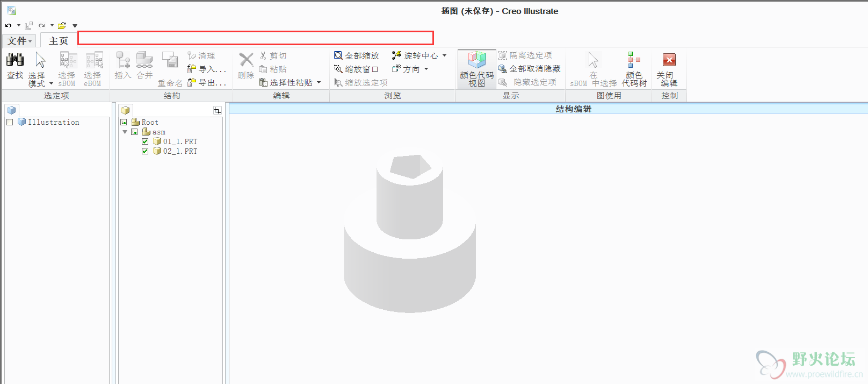Uncheck the 01_1.PRT checkbox
The image size is (868, 384).
tap(145, 141)
